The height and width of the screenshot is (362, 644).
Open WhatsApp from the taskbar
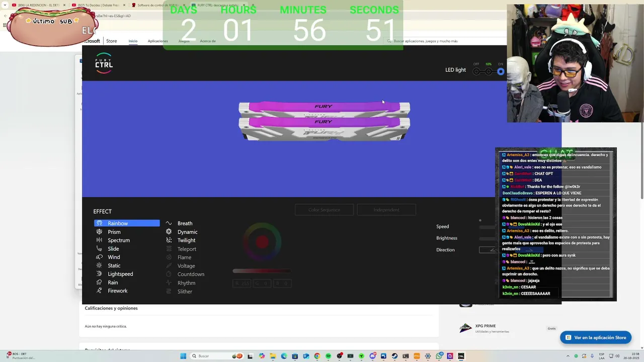[x=439, y=356]
